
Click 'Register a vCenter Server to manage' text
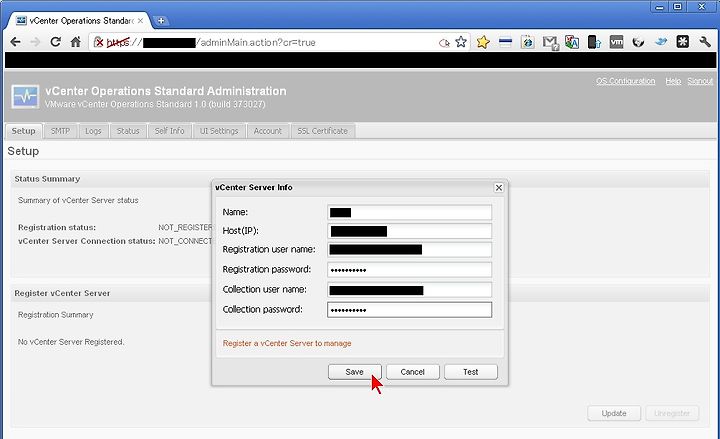(x=287, y=343)
